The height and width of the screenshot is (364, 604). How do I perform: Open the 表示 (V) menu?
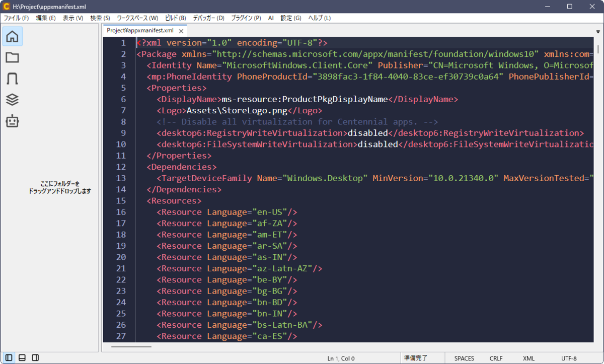point(73,18)
